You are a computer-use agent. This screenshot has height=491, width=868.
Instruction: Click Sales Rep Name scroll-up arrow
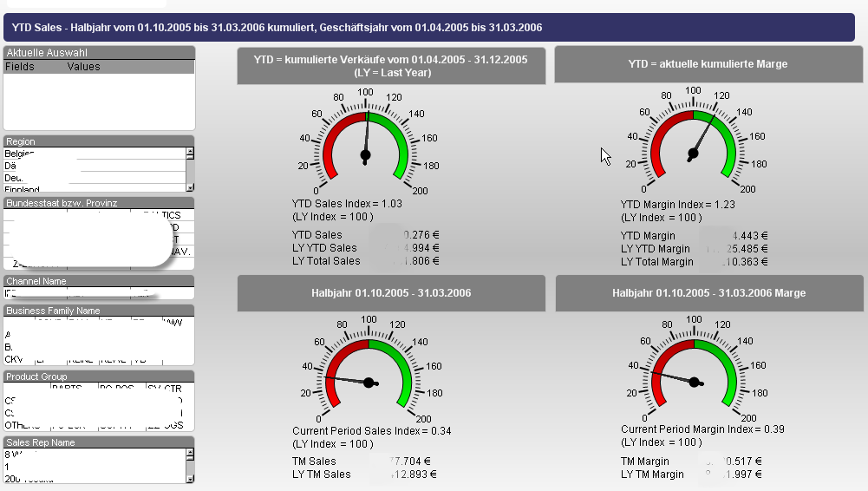[x=190, y=454]
